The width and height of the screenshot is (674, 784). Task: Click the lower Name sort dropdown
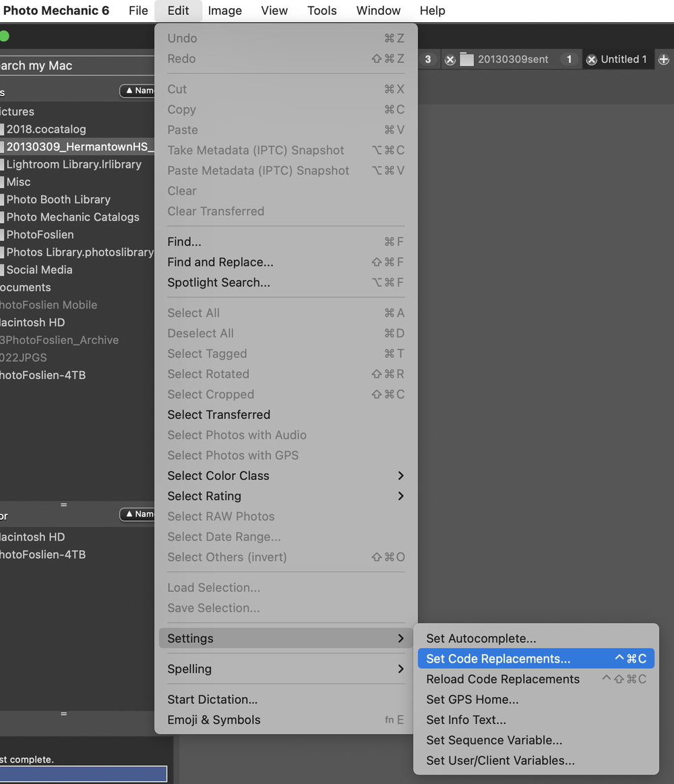[137, 514]
